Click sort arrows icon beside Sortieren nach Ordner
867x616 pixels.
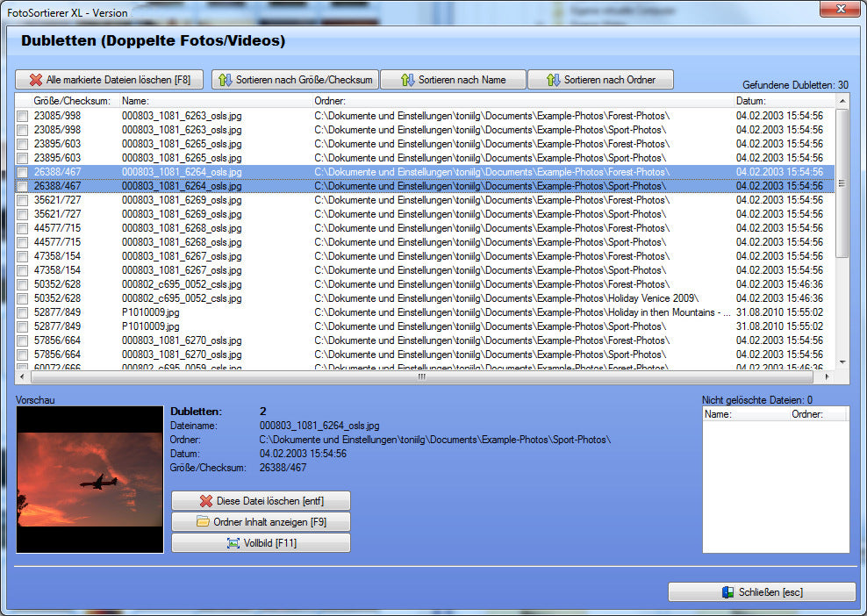(552, 80)
